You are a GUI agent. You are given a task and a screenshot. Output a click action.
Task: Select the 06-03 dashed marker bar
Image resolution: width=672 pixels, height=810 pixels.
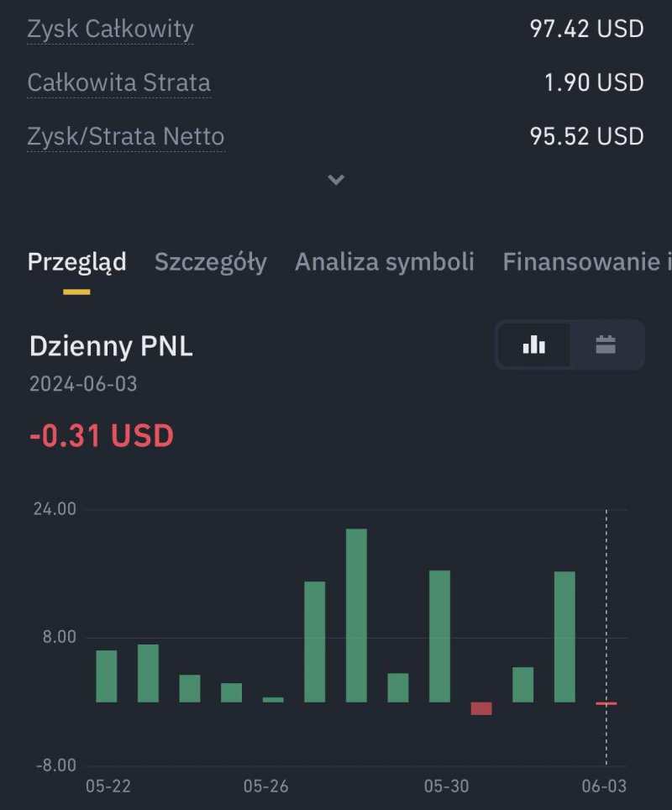tap(606, 702)
